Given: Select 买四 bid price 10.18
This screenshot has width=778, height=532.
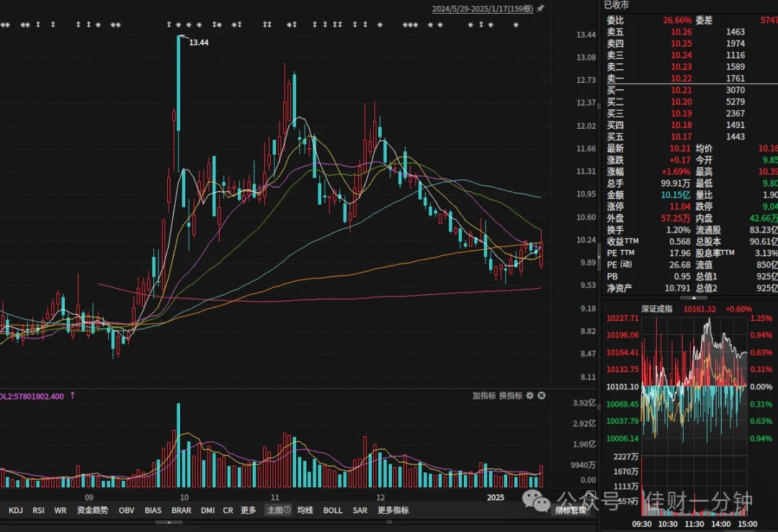Looking at the screenshot, I should coord(681,125).
